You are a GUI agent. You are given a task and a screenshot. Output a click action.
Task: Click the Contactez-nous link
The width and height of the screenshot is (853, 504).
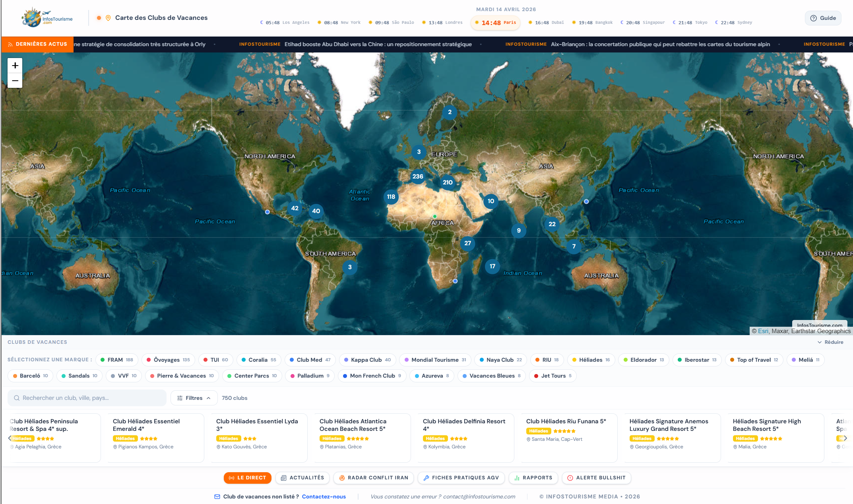coord(324,496)
